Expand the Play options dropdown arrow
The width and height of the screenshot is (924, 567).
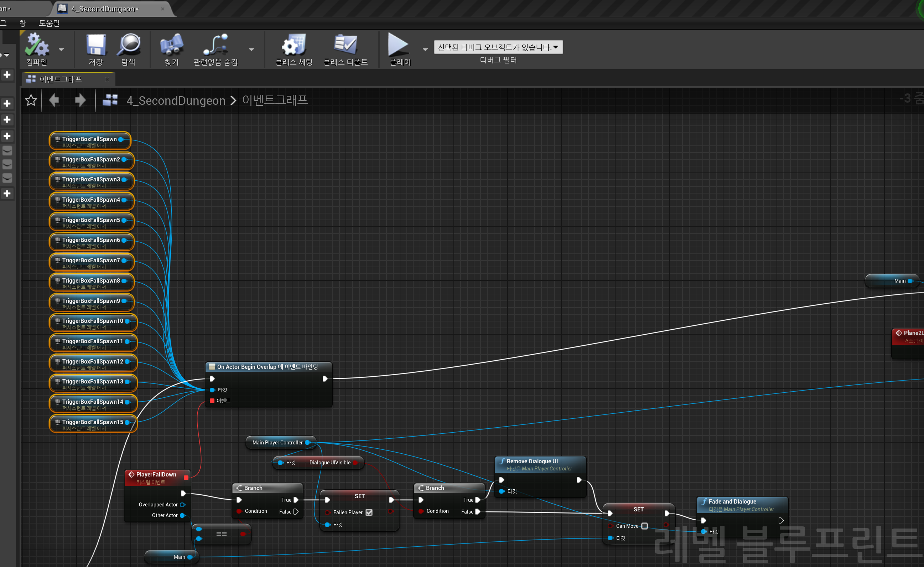[x=425, y=50]
